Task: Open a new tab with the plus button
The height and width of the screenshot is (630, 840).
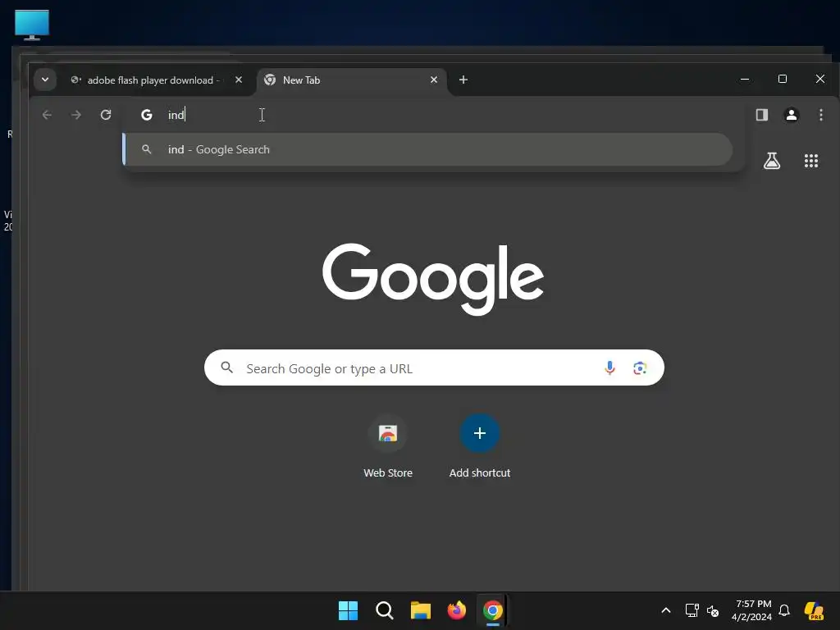Action: 463,80
